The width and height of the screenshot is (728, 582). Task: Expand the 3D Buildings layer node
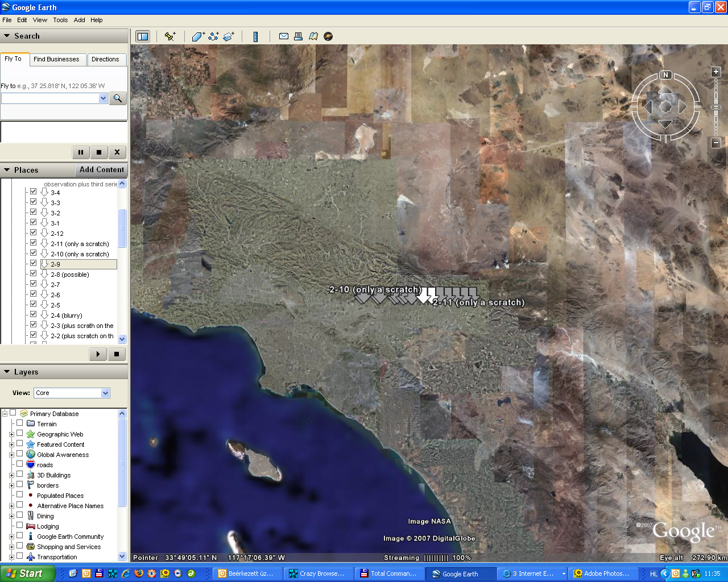point(11,475)
